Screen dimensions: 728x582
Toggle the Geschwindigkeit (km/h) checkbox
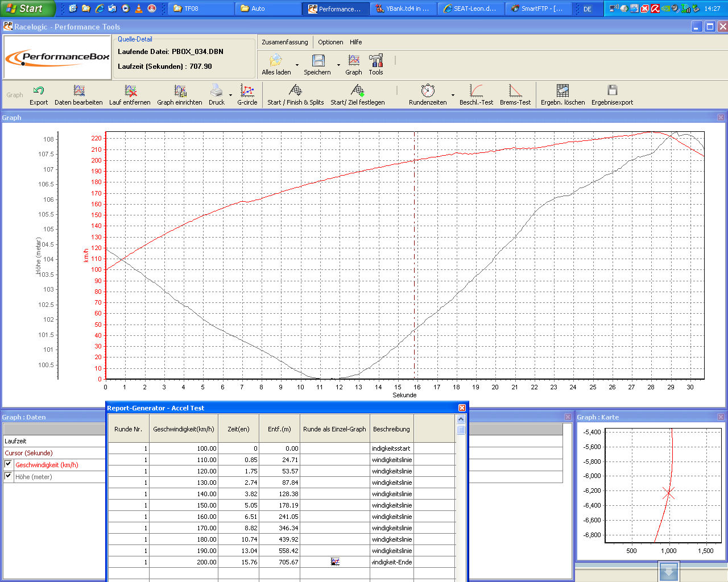(8, 464)
